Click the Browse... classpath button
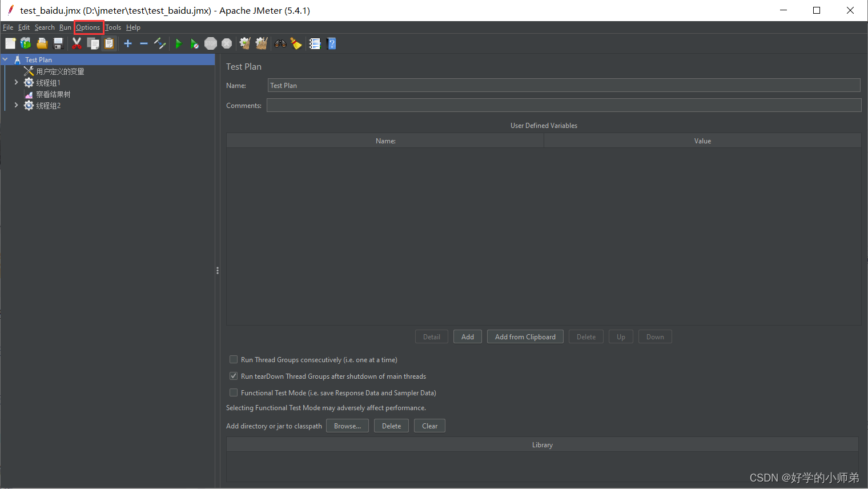Viewport: 868px width, 489px height. 347,426
